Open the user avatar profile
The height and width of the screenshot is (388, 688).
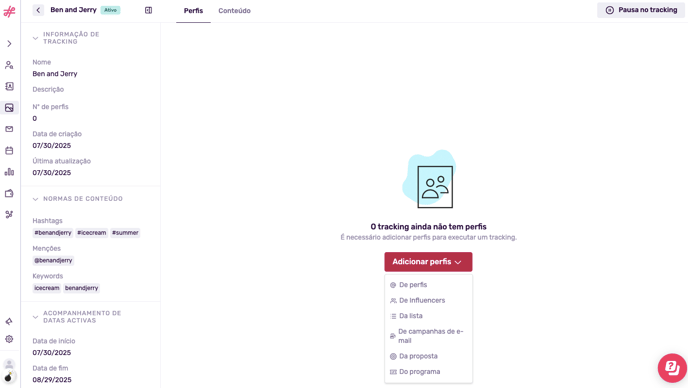click(9, 364)
